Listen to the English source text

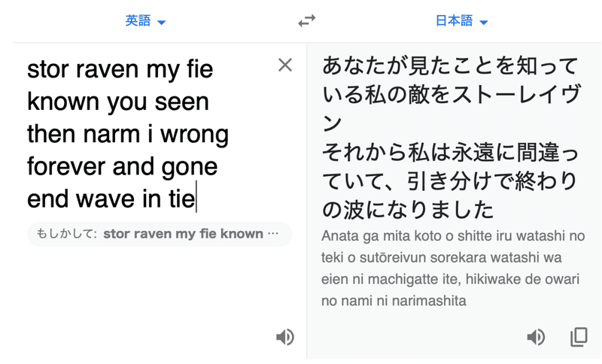coord(285,337)
